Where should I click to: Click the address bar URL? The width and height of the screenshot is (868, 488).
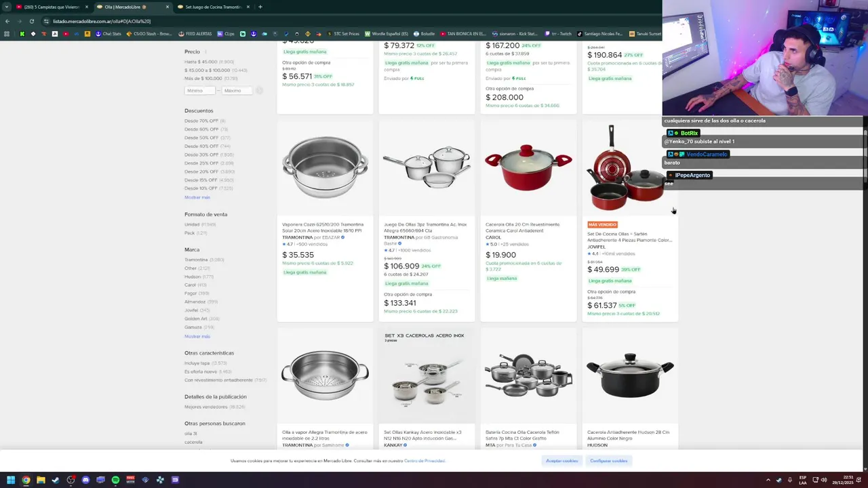point(102,21)
